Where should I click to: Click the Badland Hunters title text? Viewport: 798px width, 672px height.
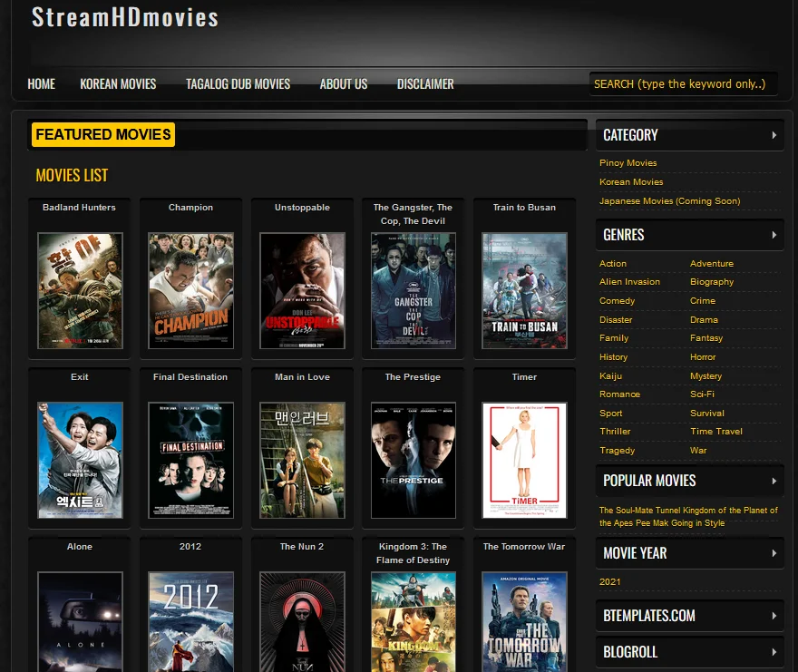(80, 207)
